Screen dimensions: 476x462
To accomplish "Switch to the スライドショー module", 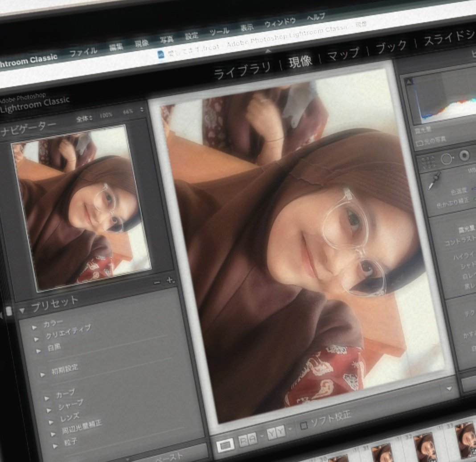I will (x=450, y=37).
